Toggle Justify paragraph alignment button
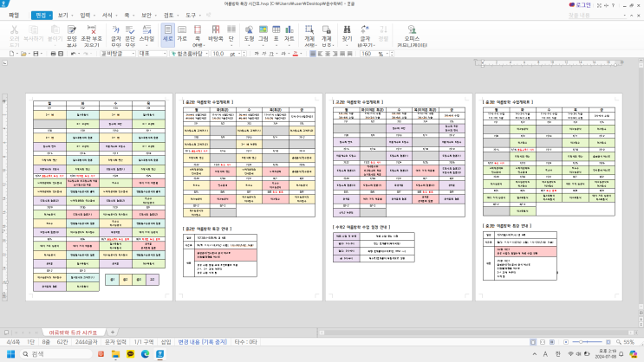Screen dimensions: 644x362 click(x=313, y=54)
